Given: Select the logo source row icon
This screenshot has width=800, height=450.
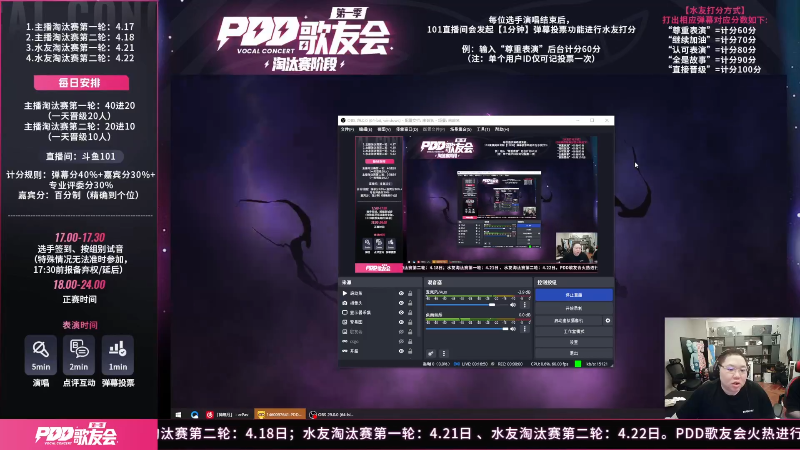Looking at the screenshot, I should (x=345, y=341).
